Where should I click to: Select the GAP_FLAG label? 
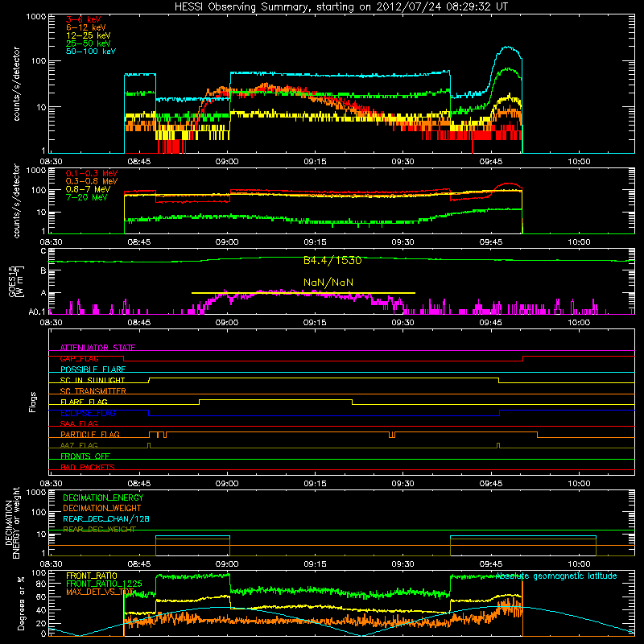(x=79, y=358)
